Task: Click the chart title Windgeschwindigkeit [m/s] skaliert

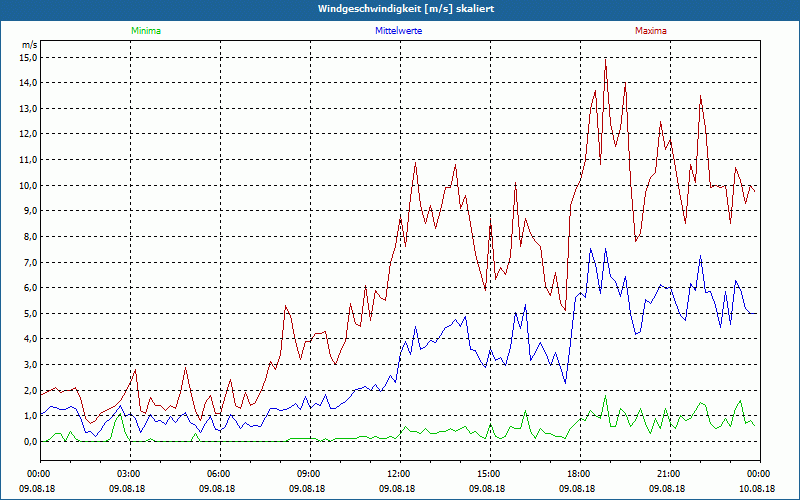Action: 406,9
